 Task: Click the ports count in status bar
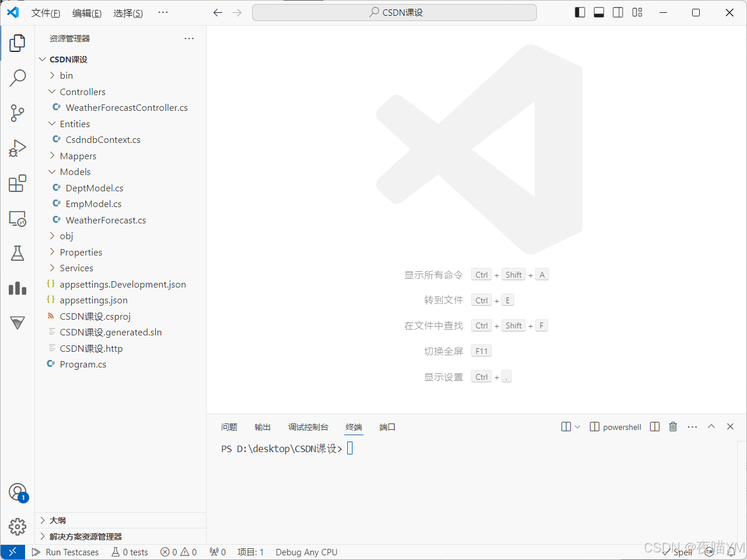click(218, 552)
